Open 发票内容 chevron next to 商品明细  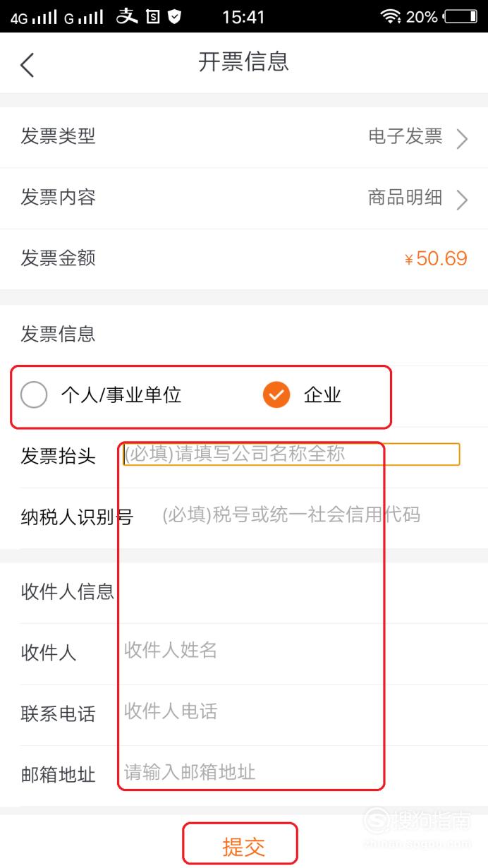(x=462, y=200)
